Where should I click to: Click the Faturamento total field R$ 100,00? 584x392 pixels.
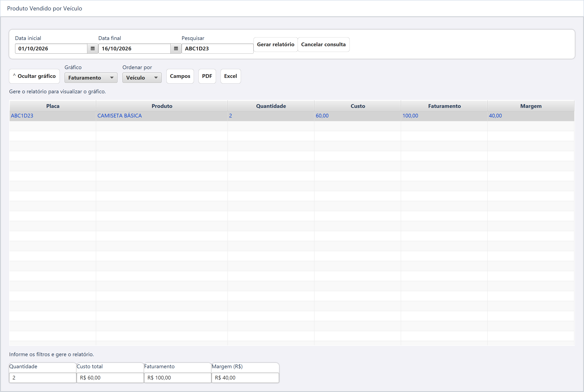(178, 377)
